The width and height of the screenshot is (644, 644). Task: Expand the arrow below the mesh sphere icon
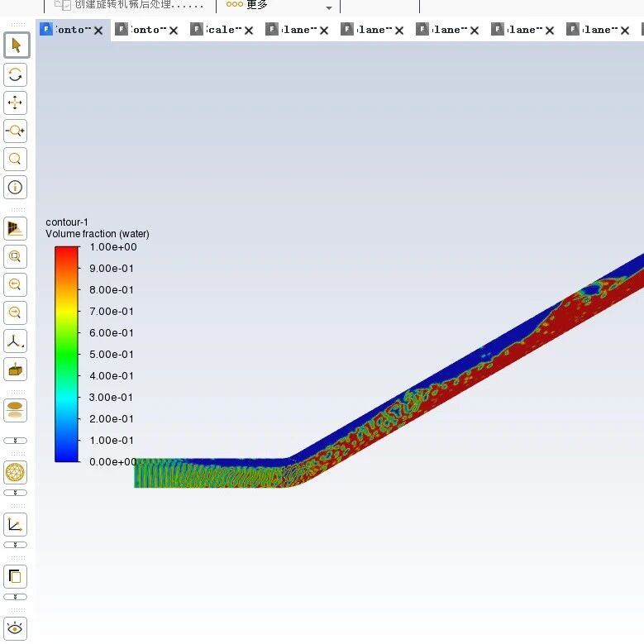15,493
